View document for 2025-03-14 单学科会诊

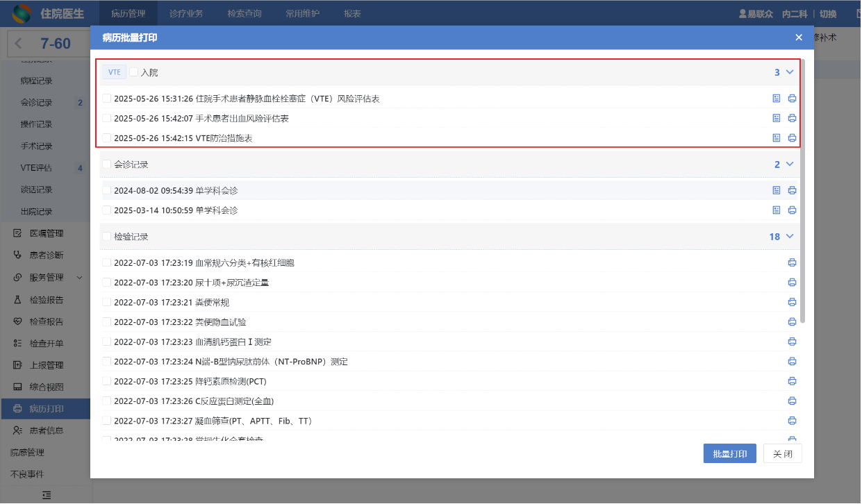pos(777,210)
